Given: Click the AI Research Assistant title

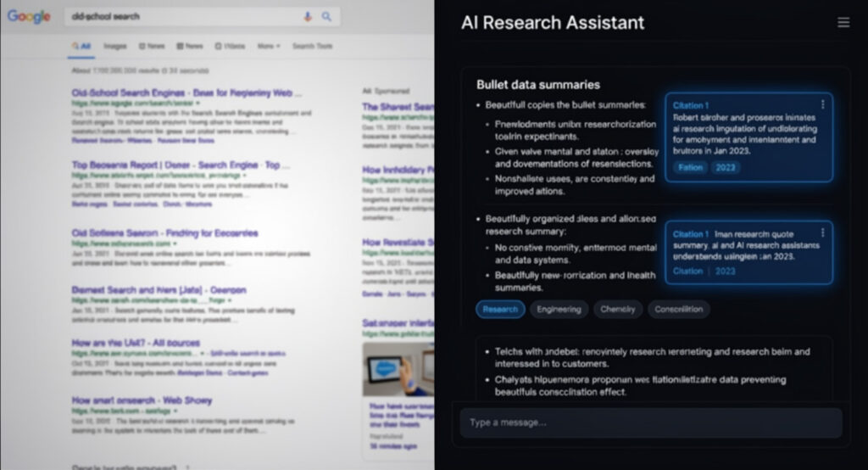Looking at the screenshot, I should pyautogui.click(x=553, y=23).
